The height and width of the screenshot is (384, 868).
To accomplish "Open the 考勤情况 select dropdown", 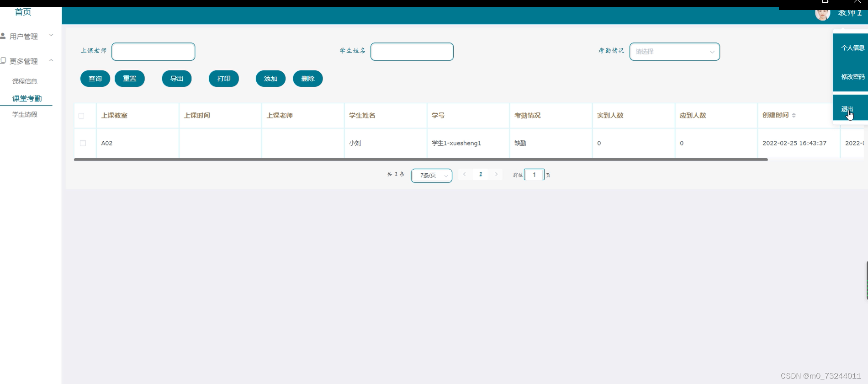I will pyautogui.click(x=675, y=52).
